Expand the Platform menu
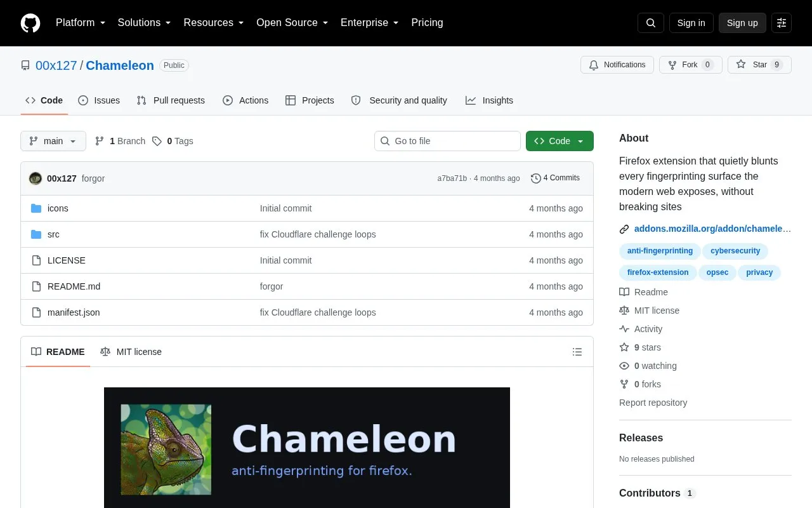 click(81, 23)
